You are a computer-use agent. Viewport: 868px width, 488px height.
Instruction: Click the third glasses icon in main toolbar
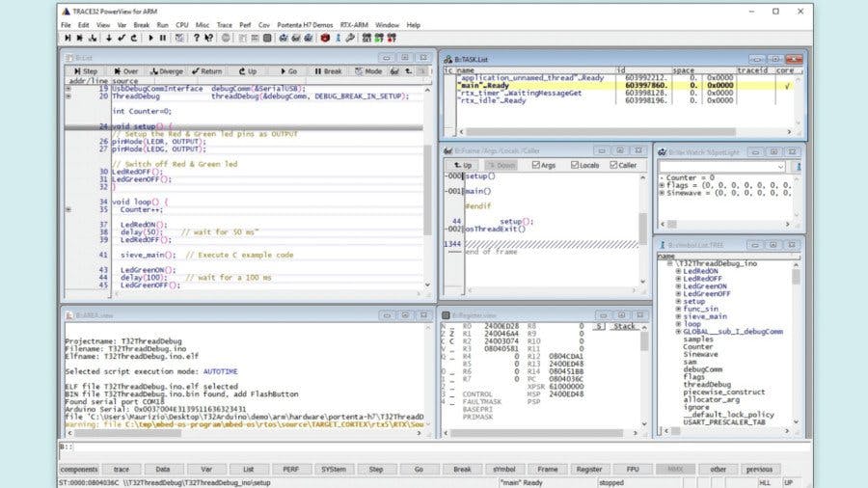[309, 39]
